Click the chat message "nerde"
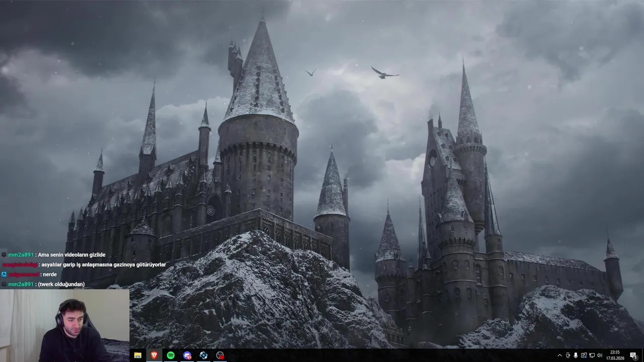The image size is (644, 362). tap(49, 275)
